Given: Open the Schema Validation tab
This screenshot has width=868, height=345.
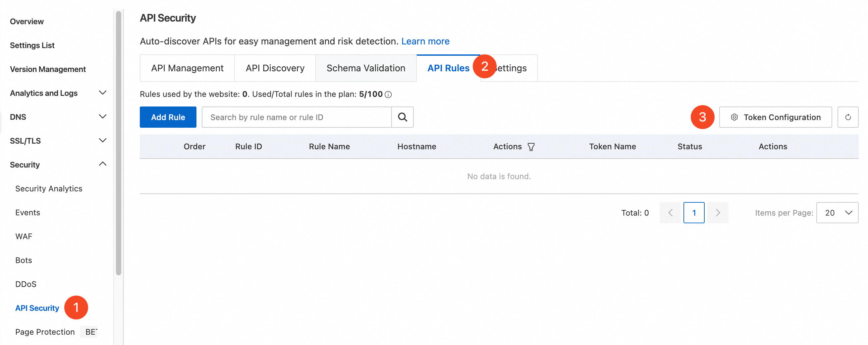Looking at the screenshot, I should coord(366,68).
